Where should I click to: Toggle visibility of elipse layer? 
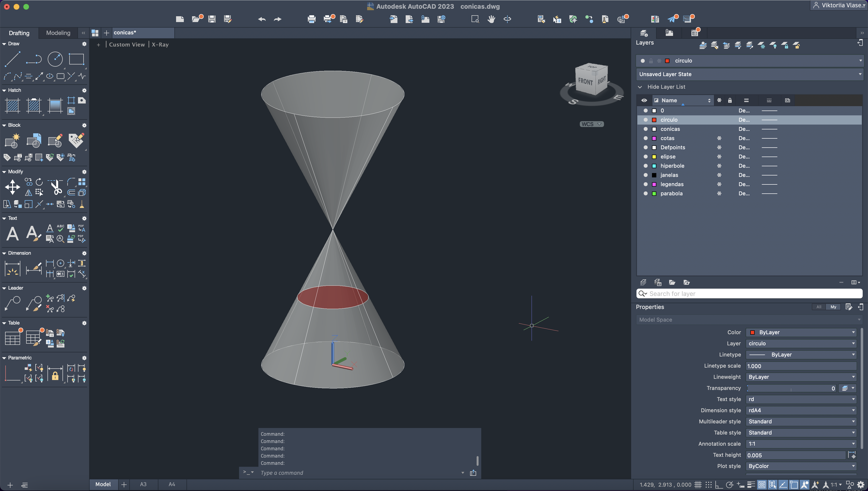pyautogui.click(x=645, y=157)
